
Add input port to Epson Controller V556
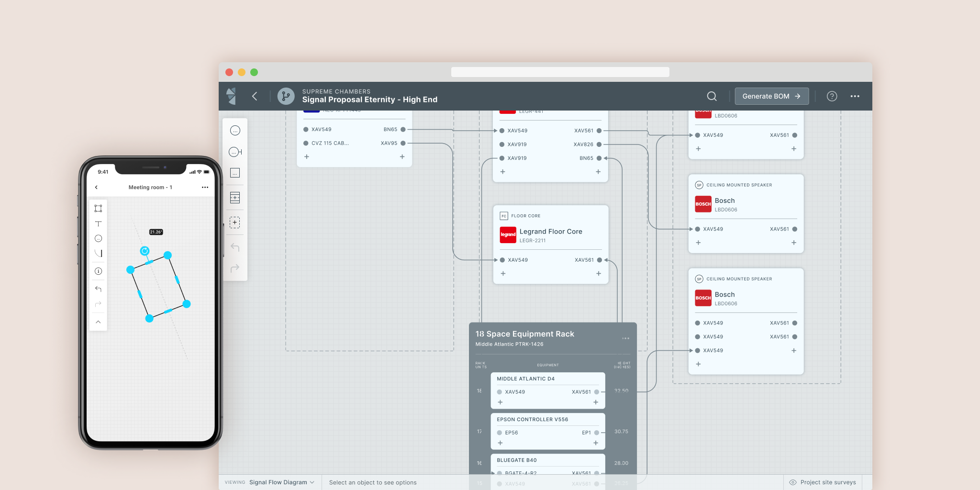click(x=500, y=443)
